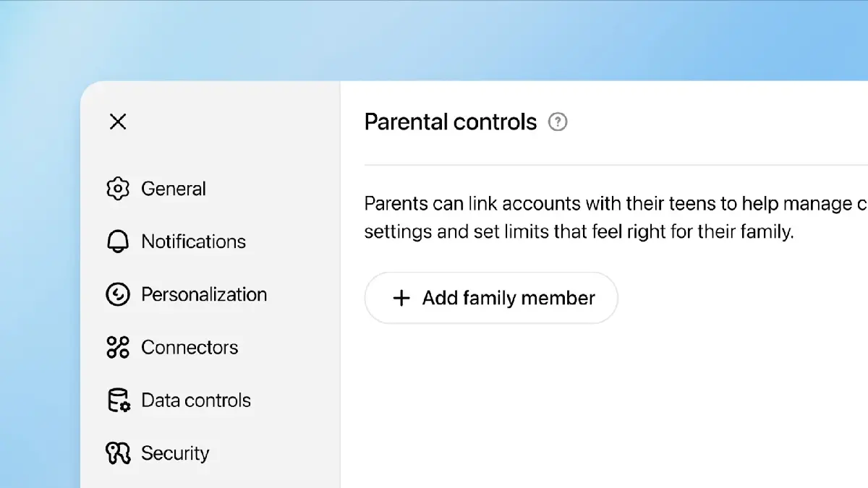
Task: Select Connectors in the sidebar
Action: (190, 347)
